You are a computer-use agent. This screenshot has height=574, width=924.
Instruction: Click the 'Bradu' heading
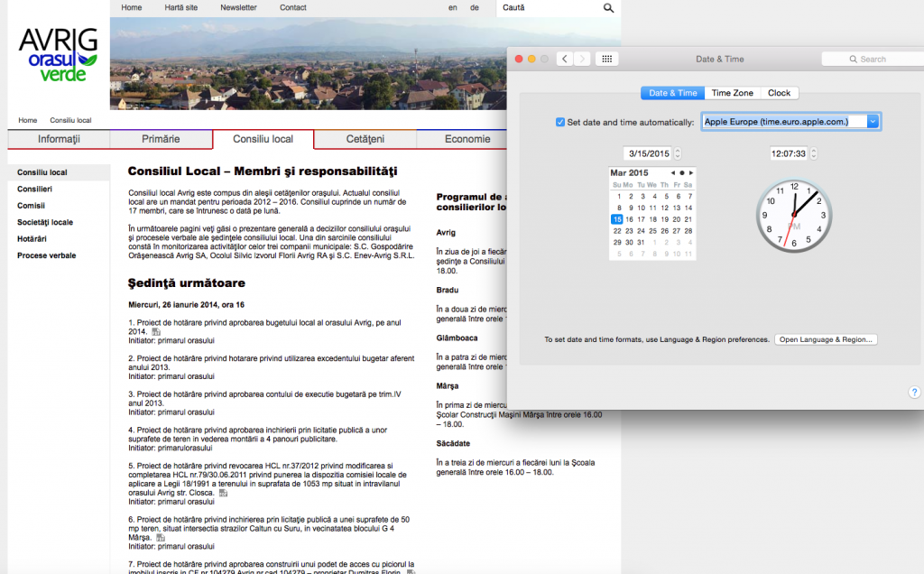tap(448, 290)
